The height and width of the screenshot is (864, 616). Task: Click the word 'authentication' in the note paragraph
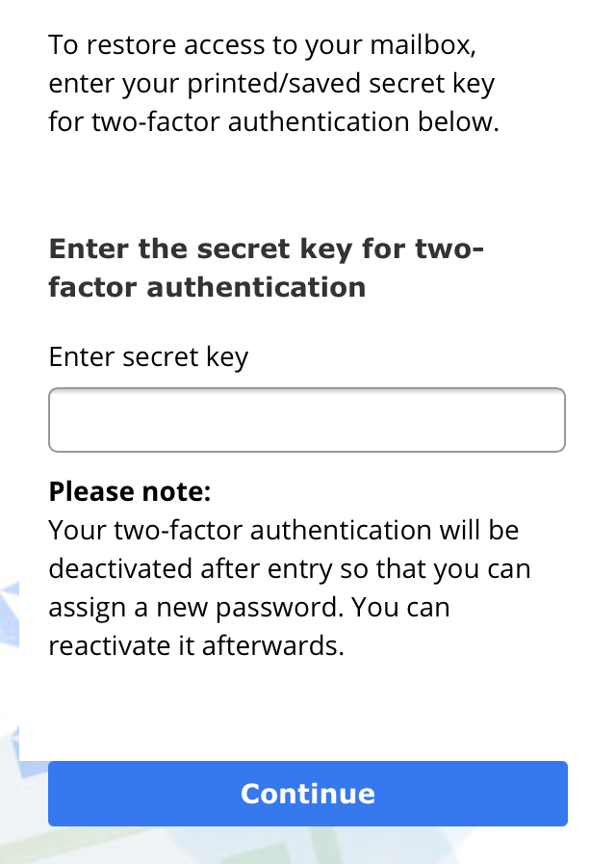[341, 531]
